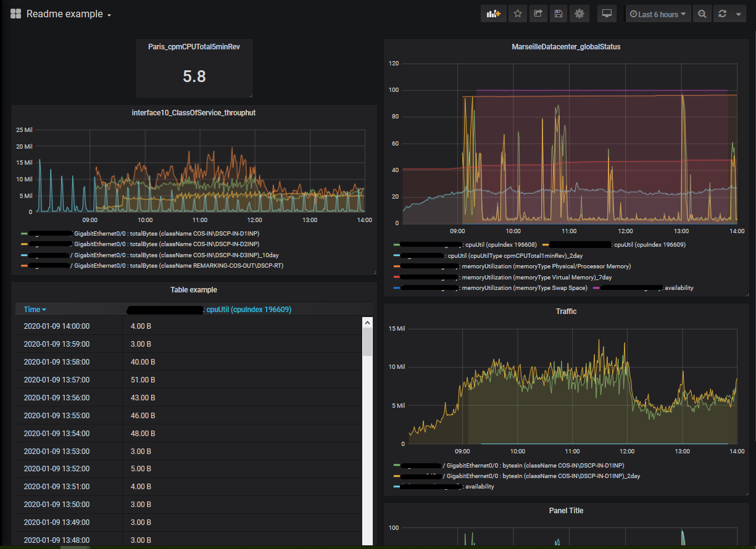
Task: Click the table scrollbar up arrow
Action: (x=367, y=323)
